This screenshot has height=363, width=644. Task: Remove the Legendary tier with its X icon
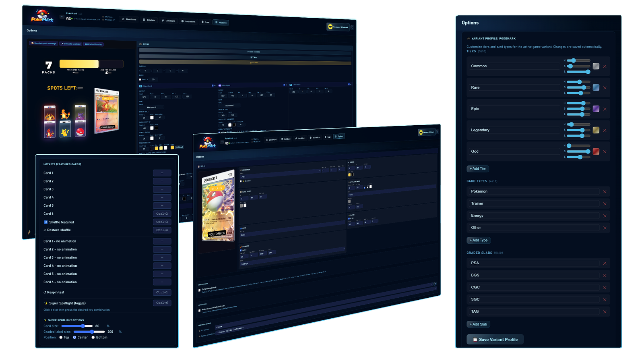click(605, 131)
